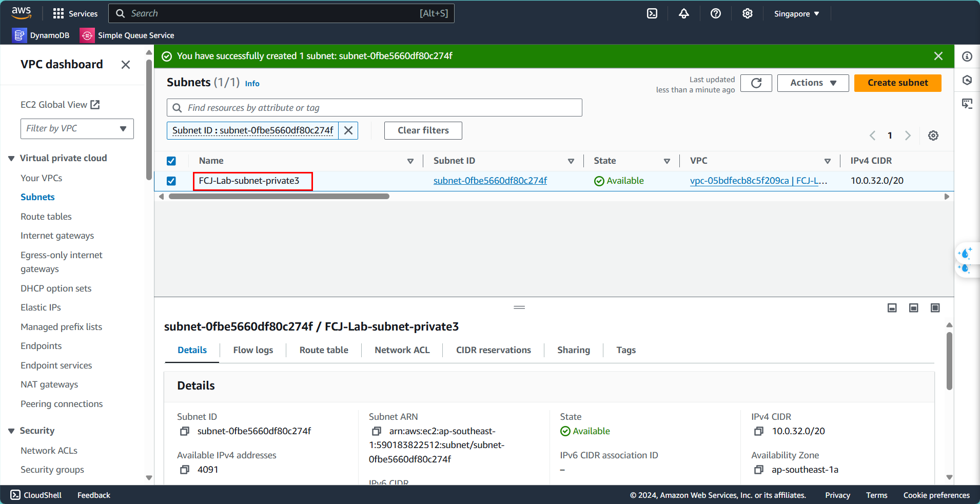Open CloudShell in the footer
This screenshot has width=980, height=504.
point(36,495)
